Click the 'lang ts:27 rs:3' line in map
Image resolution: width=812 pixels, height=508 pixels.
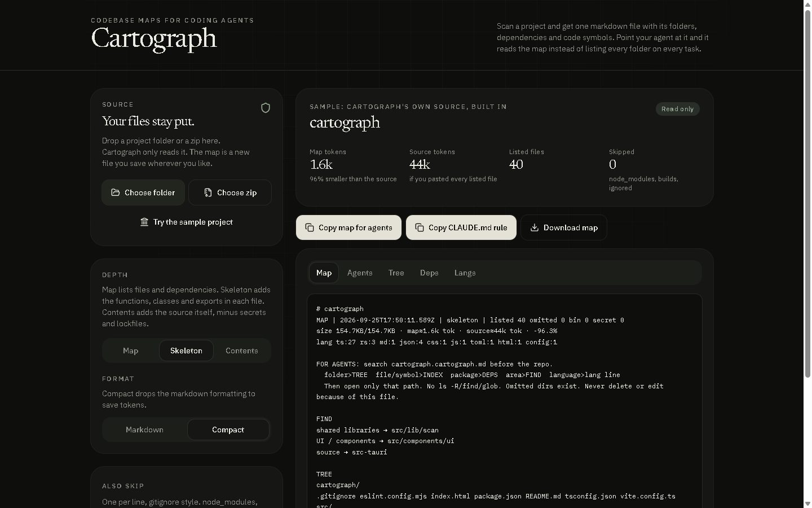(x=436, y=342)
